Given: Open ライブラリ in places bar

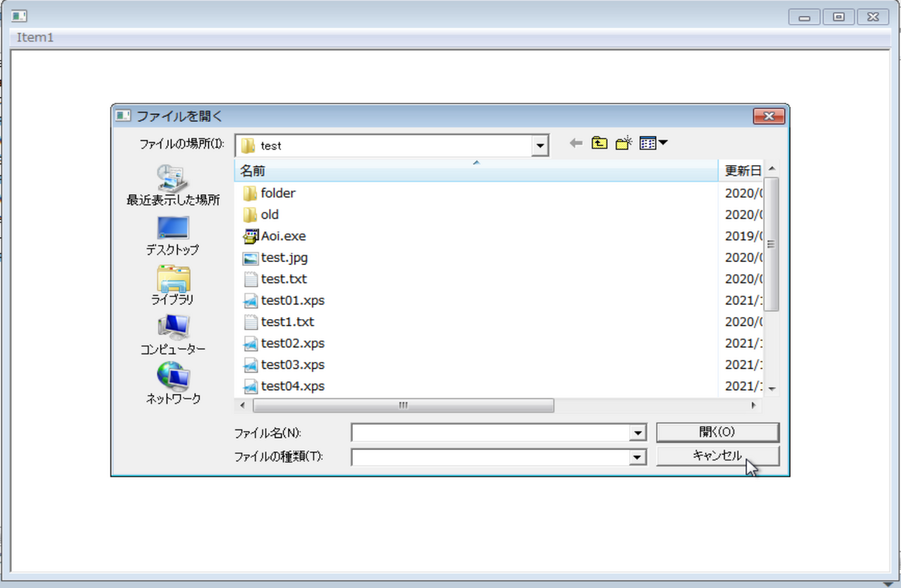Looking at the screenshot, I should (x=173, y=286).
